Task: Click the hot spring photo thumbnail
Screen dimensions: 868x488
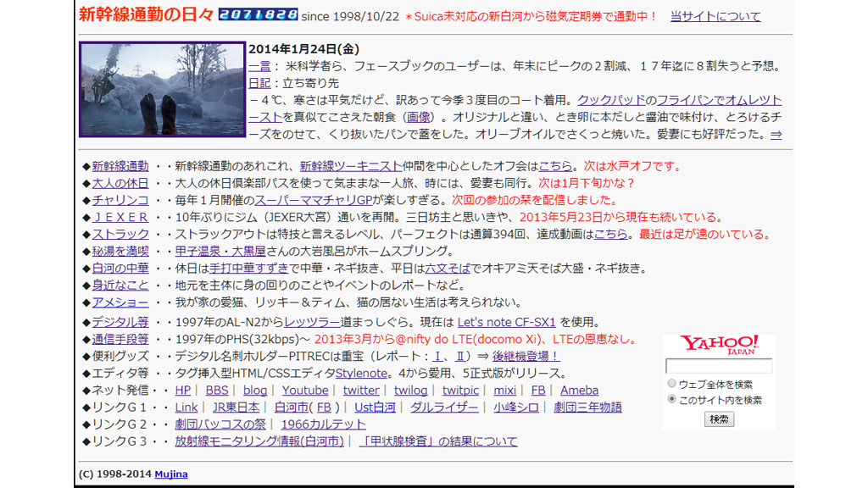Action: tap(162, 89)
